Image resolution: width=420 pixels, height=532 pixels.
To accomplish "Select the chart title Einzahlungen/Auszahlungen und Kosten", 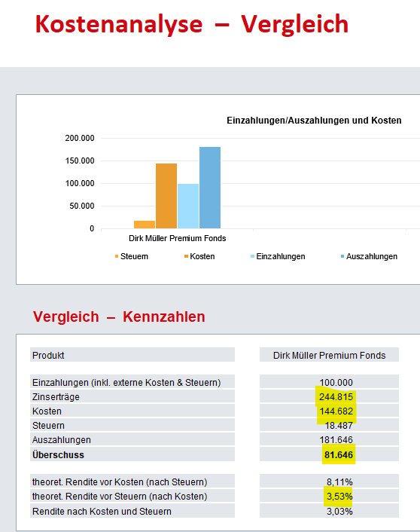I will pos(314,121).
